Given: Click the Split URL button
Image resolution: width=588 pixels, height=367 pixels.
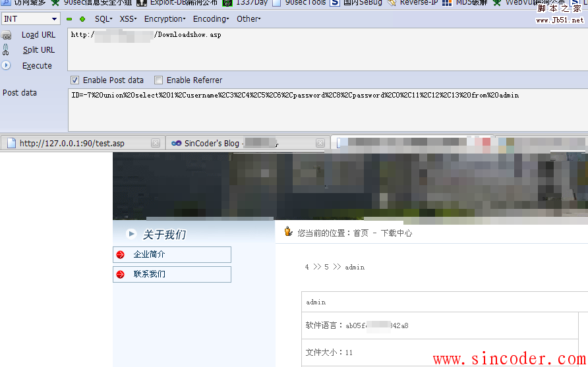Looking at the screenshot, I should pyautogui.click(x=39, y=50).
